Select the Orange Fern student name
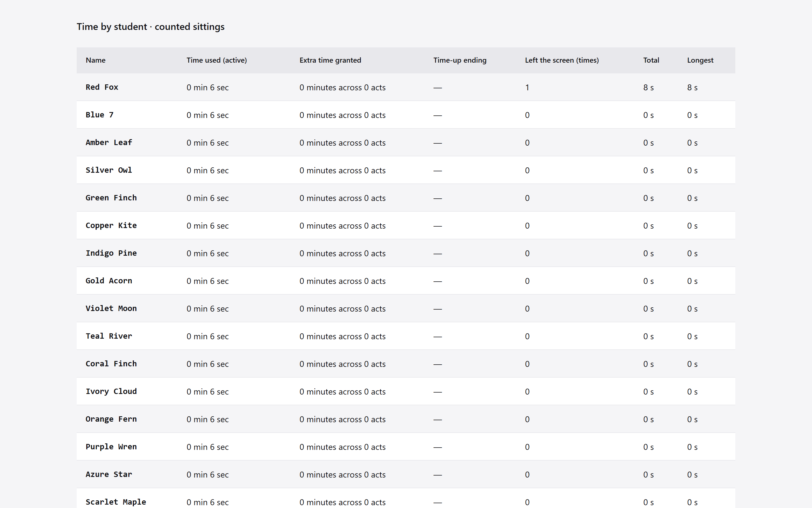The image size is (812, 508). point(111,419)
